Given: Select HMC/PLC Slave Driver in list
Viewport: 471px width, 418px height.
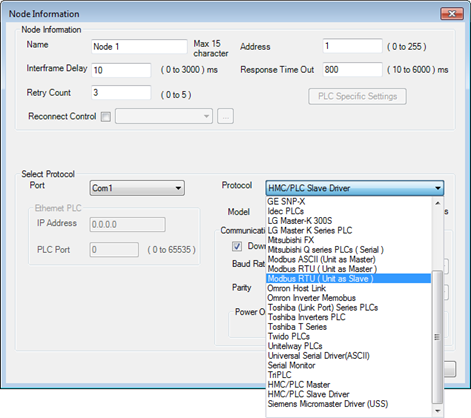Looking at the screenshot, I should point(349,394).
